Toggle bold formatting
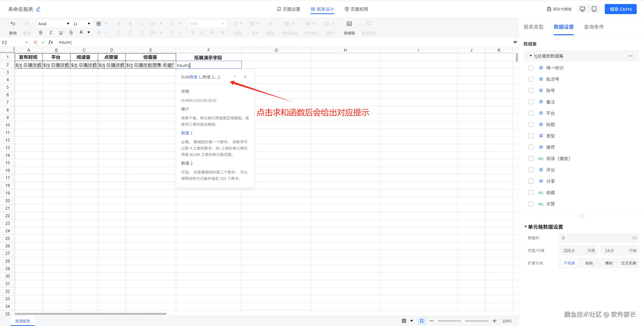The image size is (644, 326). 41,32
